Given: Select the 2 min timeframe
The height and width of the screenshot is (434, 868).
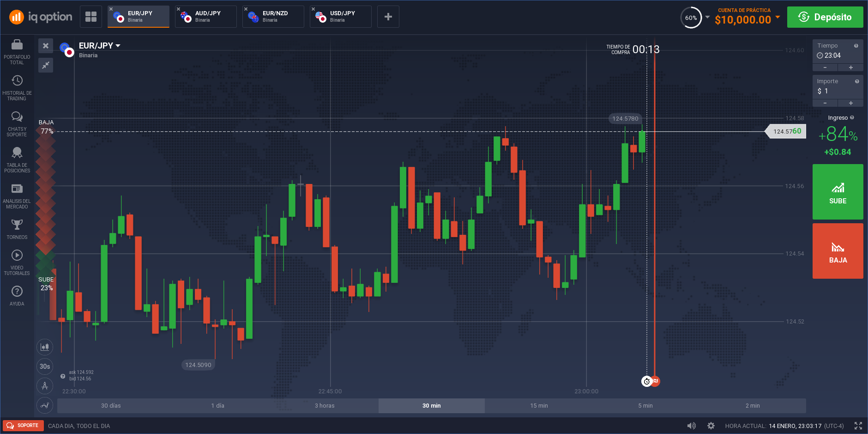Looking at the screenshot, I should [x=753, y=406].
